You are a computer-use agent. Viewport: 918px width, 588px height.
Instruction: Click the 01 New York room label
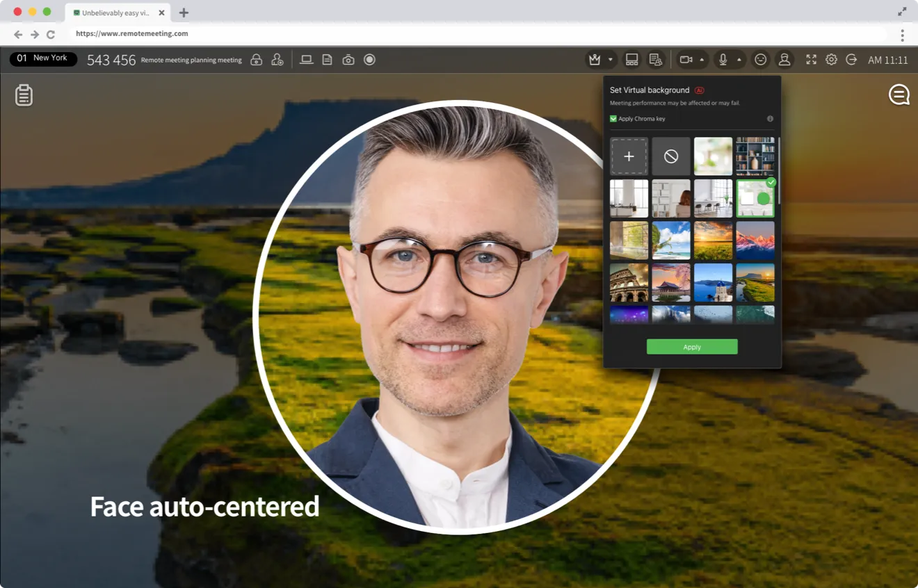tap(43, 58)
